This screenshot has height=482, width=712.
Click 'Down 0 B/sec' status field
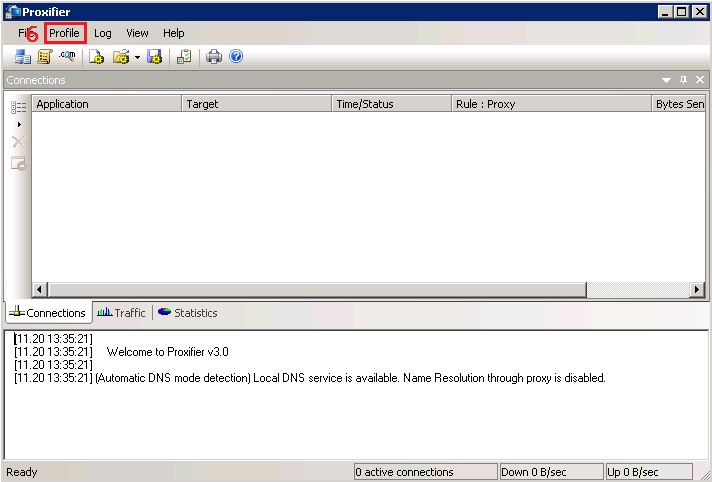click(552, 472)
